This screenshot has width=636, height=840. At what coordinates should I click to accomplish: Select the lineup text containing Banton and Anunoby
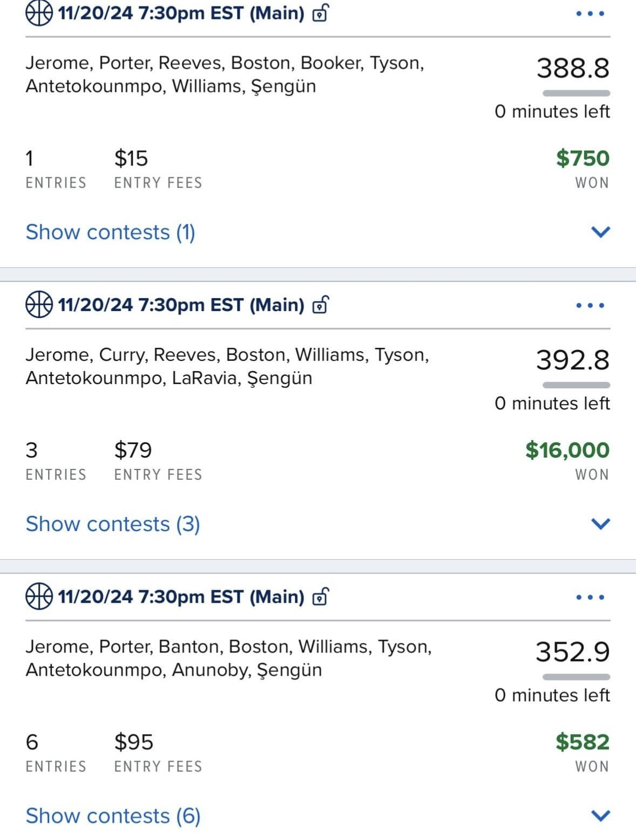pos(228,658)
